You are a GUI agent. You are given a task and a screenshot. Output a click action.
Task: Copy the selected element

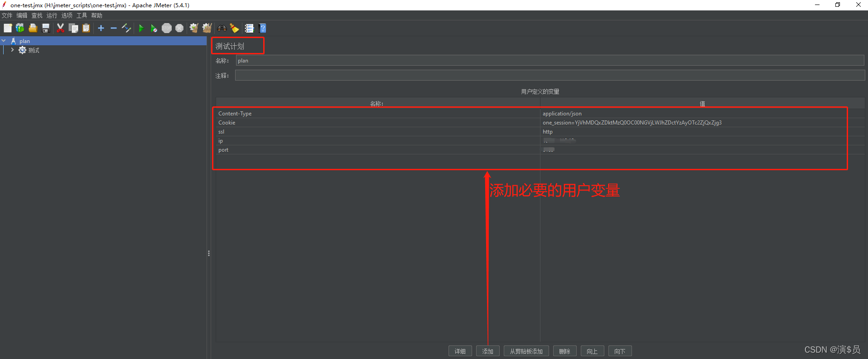click(x=73, y=28)
